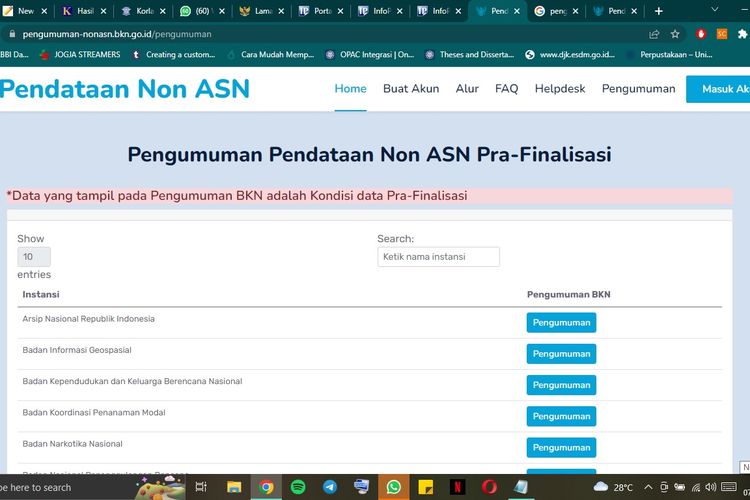This screenshot has width=750, height=500.
Task: Click the search field for nama instansi
Action: click(438, 257)
